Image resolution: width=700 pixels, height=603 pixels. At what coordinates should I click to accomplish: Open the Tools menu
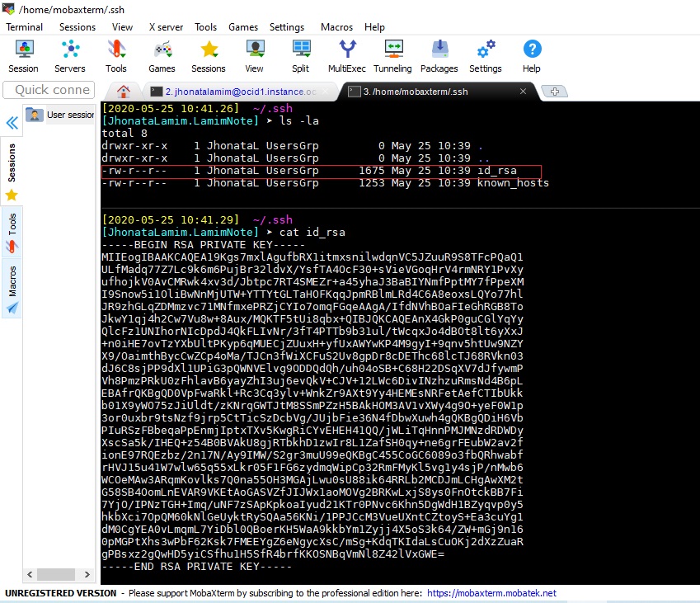(x=205, y=27)
